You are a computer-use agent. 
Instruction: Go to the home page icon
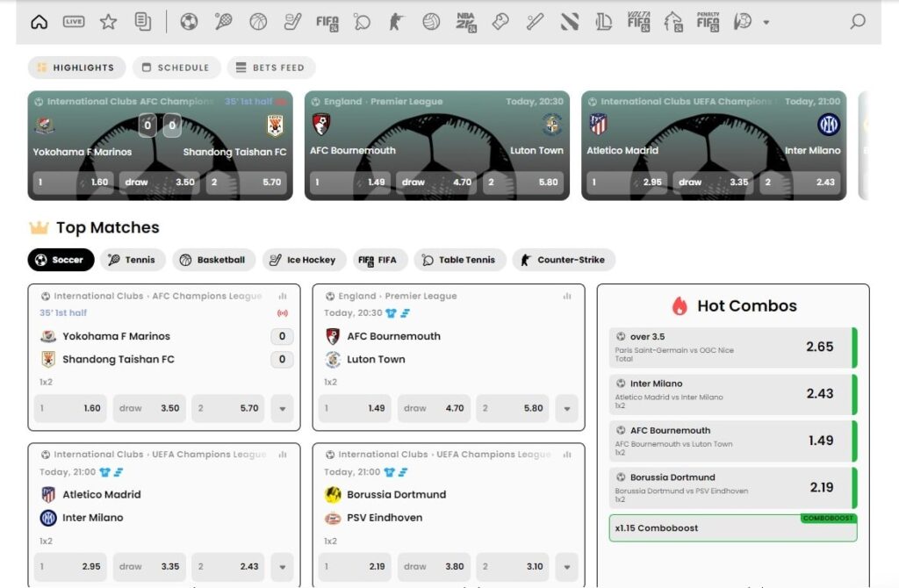pos(39,22)
